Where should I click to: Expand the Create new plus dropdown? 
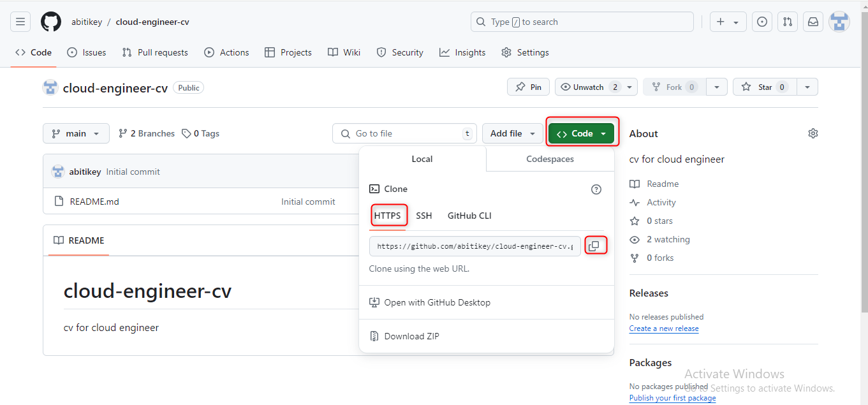click(727, 22)
